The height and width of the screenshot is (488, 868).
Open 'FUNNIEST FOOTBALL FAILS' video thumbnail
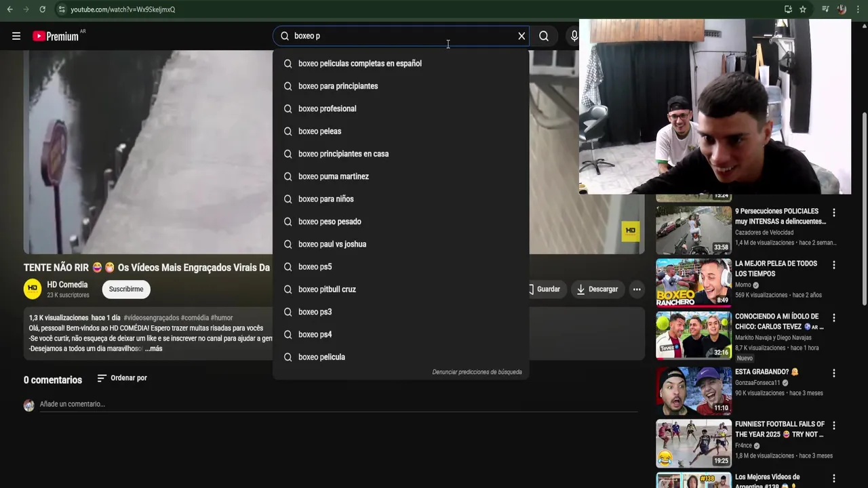[x=694, y=443]
